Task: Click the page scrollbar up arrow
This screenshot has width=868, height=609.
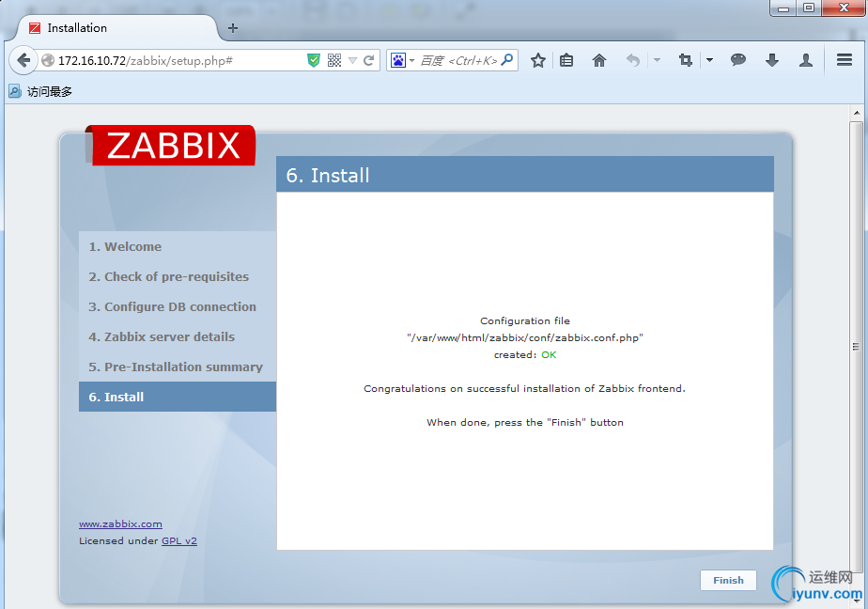Action: pos(857,113)
